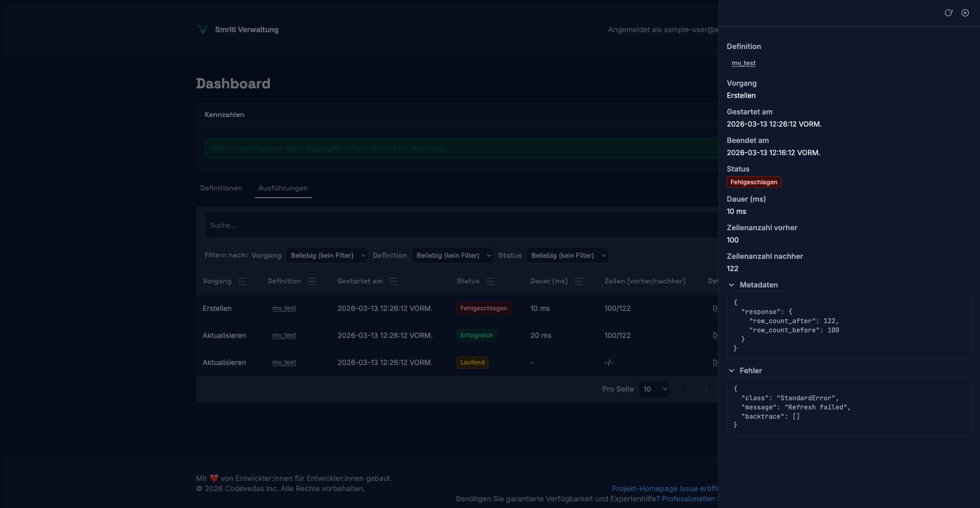Click the Fehlgeschlagen status badge in table row
This screenshot has height=508, width=980.
[x=483, y=308]
